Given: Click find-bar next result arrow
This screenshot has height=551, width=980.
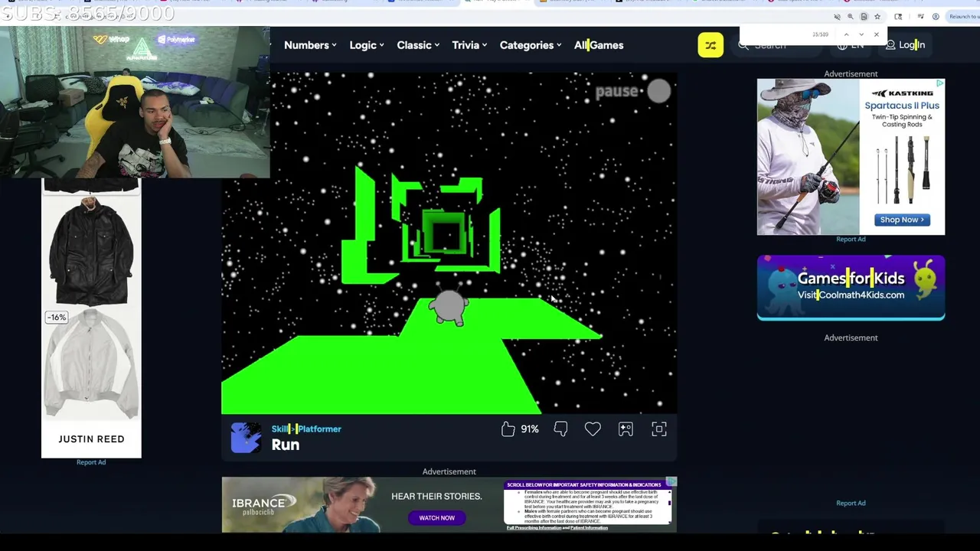Looking at the screenshot, I should [x=861, y=34].
